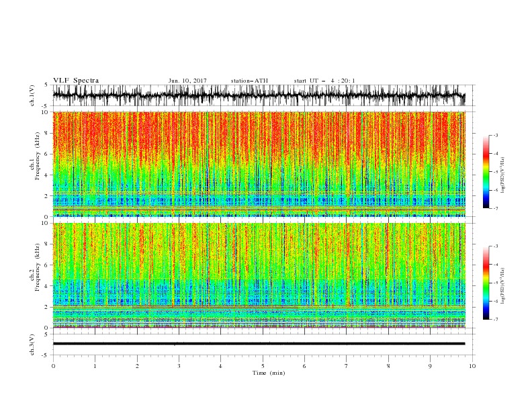Click the 'ch.1(V)' waveform axis label
Screen dimensions: 532x411
click(x=32, y=95)
